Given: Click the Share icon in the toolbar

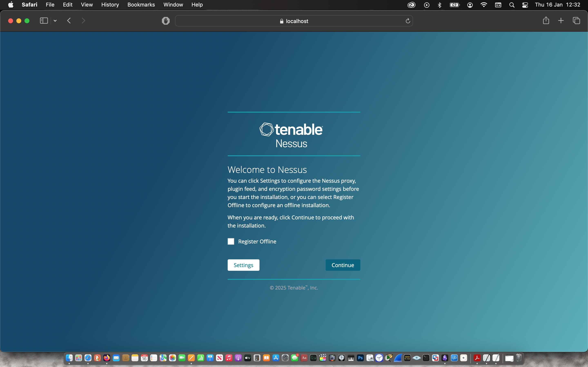Looking at the screenshot, I should tap(546, 21).
